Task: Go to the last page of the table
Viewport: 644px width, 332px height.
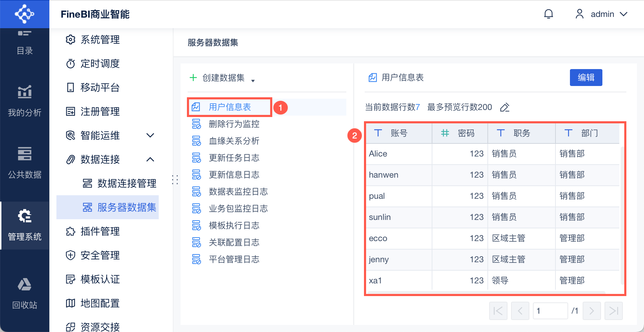Action: pos(613,311)
